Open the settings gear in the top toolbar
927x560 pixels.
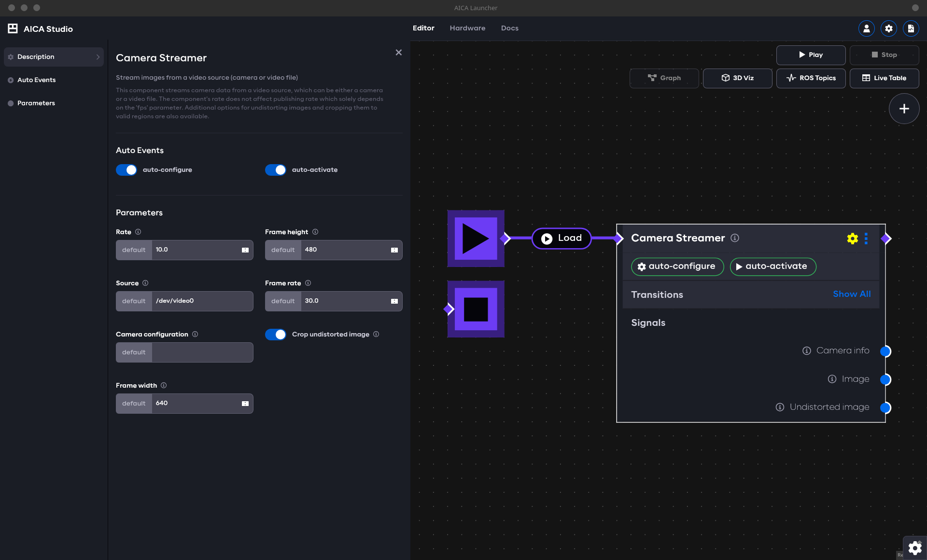pos(889,28)
